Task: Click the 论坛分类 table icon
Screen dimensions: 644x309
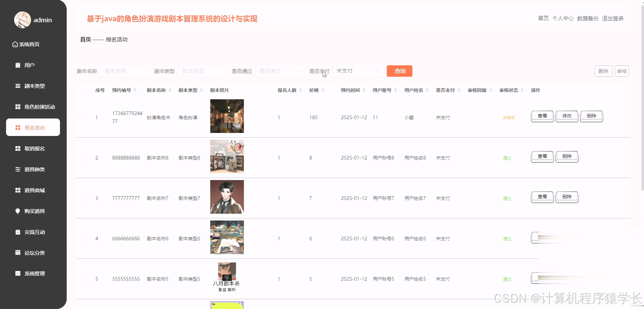Action: tap(18, 252)
